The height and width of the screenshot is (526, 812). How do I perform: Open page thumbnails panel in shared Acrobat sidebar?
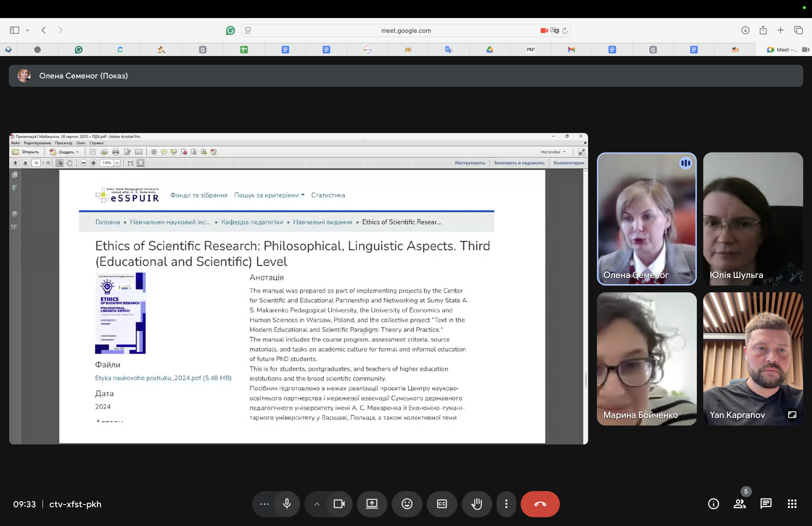point(15,175)
